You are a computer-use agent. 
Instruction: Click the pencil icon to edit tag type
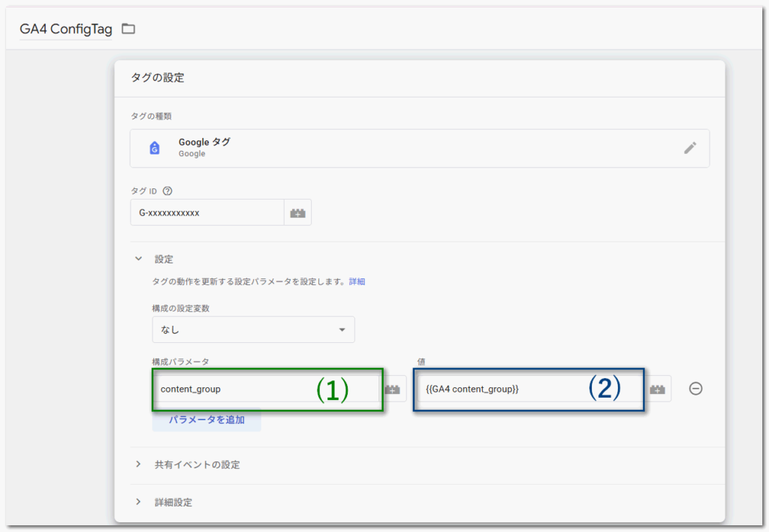coord(690,148)
